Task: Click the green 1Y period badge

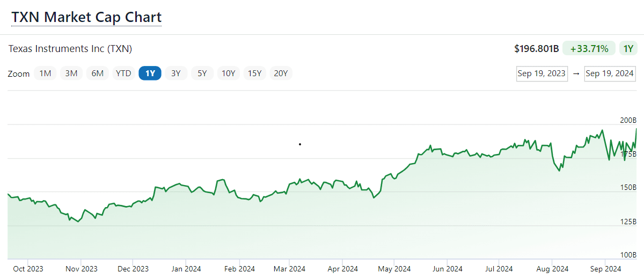Action: pos(628,49)
